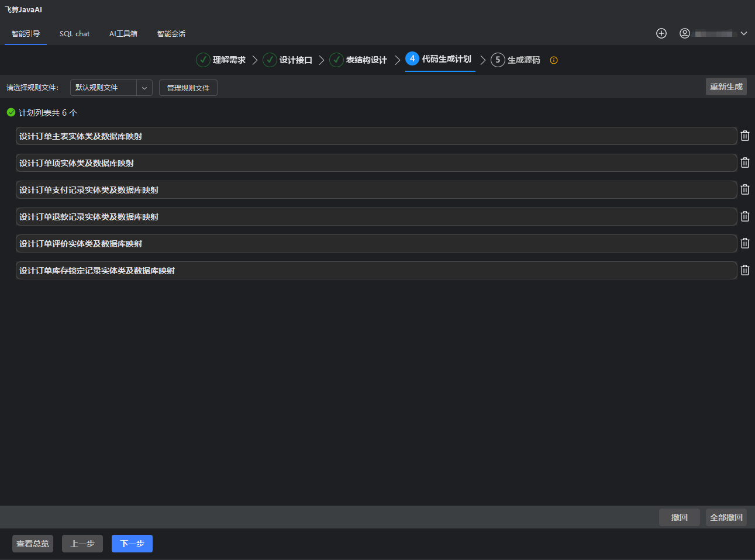Switch to the 智能引导 tab
The height and width of the screenshot is (560, 755).
click(x=26, y=34)
